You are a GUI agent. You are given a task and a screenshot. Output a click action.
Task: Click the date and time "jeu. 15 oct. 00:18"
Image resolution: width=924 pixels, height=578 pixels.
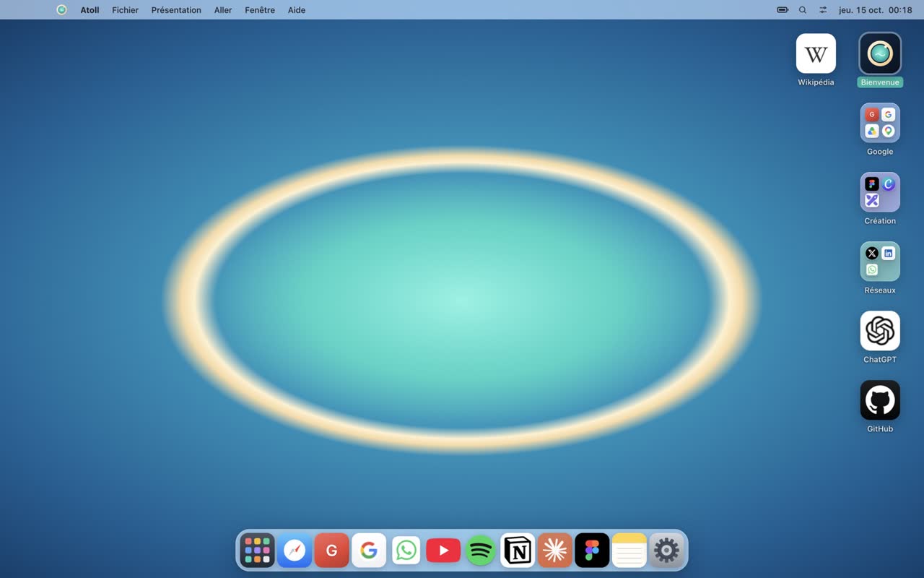tap(876, 10)
